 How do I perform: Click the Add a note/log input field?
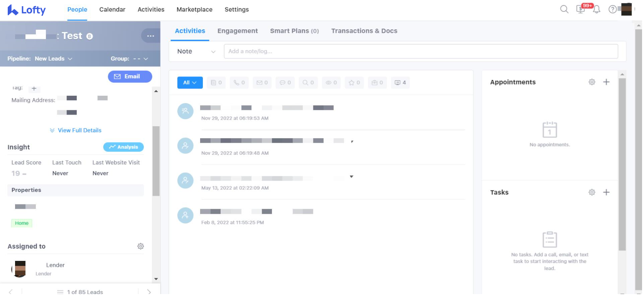point(420,51)
